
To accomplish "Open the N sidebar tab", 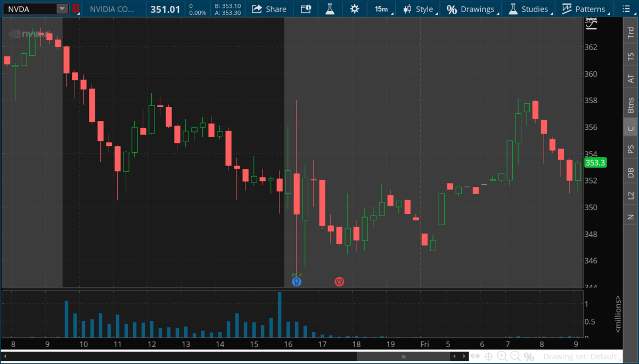I will pyautogui.click(x=631, y=217).
